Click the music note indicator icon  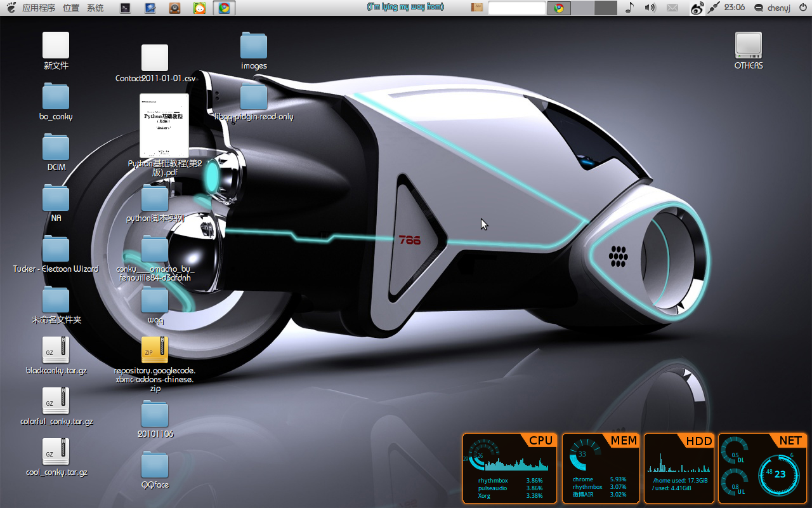click(x=629, y=8)
